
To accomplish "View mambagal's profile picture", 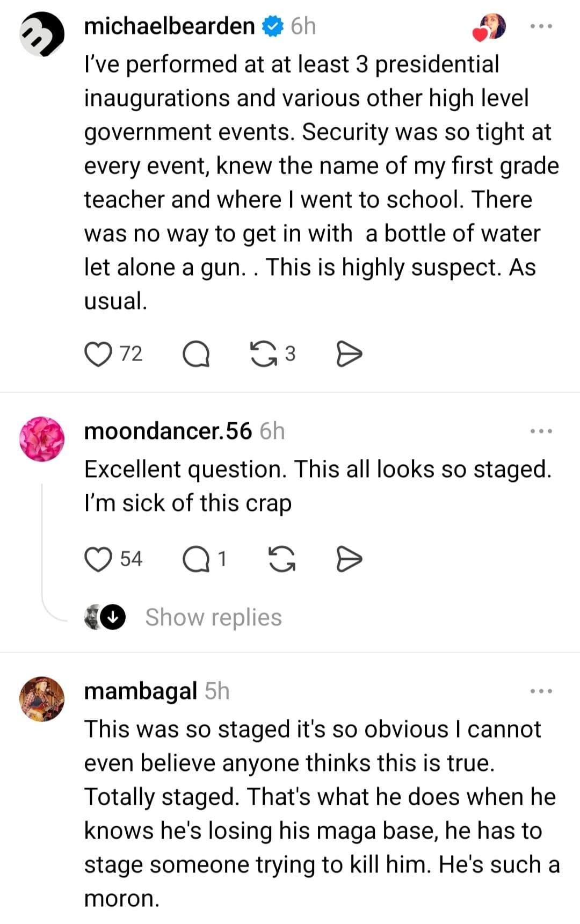I will click(x=42, y=699).
